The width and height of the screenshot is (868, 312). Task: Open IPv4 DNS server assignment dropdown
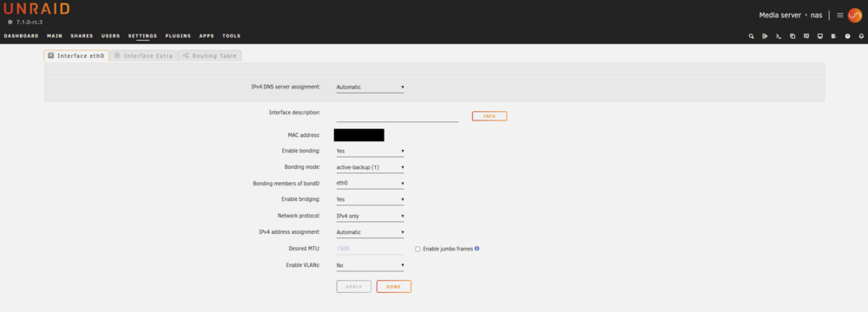tap(370, 87)
